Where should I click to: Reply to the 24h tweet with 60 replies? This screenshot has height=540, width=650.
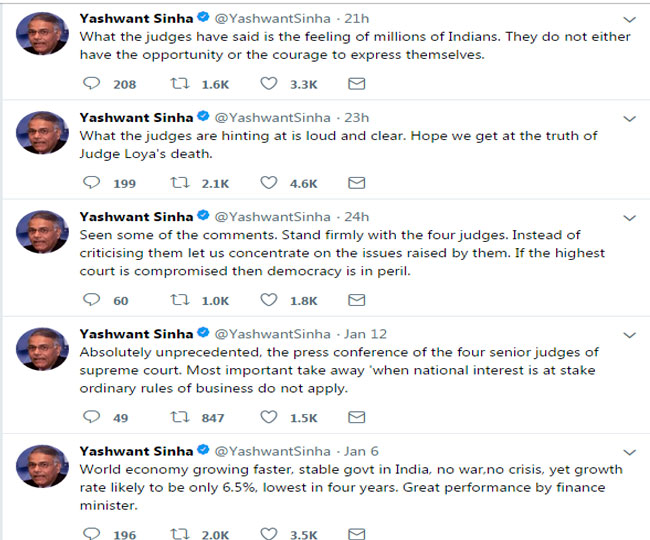tap(91, 300)
